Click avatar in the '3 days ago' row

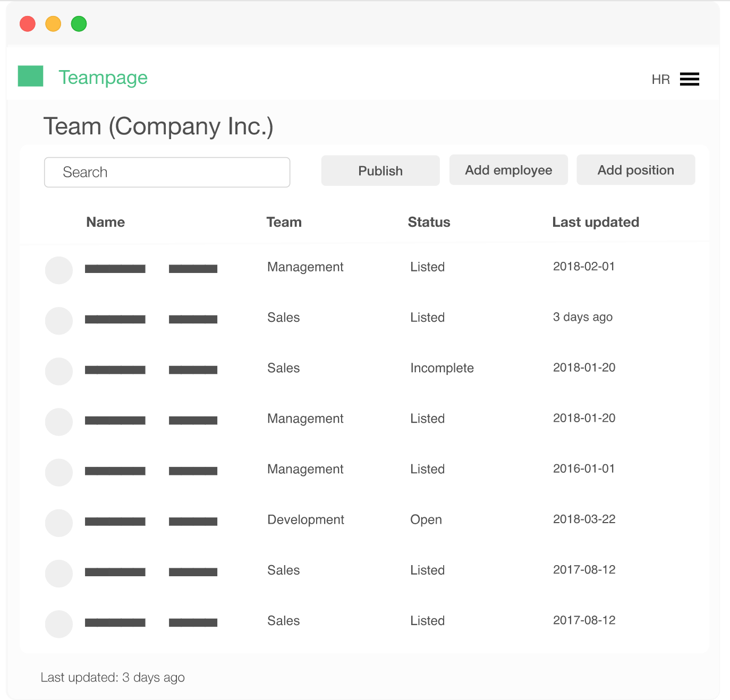pyautogui.click(x=59, y=321)
